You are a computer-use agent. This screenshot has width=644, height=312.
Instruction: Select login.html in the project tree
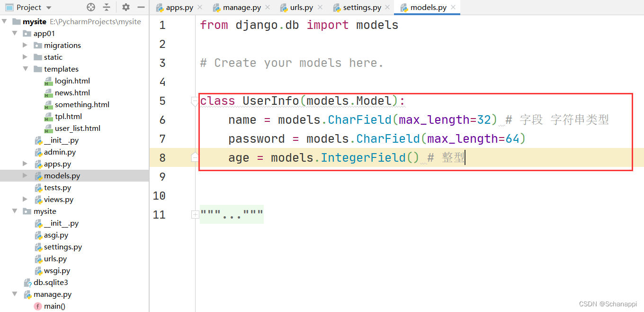[72, 81]
